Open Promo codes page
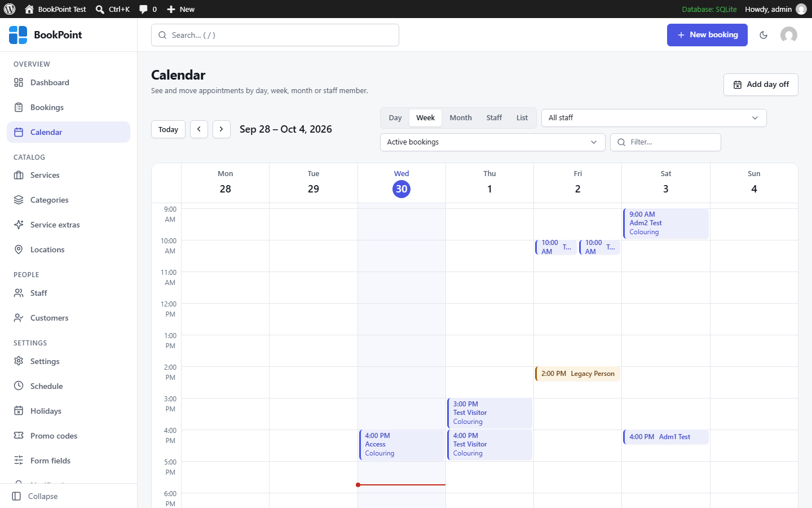 tap(68, 436)
